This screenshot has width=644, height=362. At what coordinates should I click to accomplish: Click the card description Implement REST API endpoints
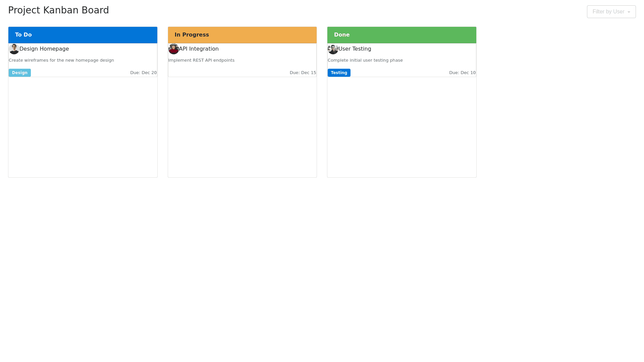pos(201,60)
